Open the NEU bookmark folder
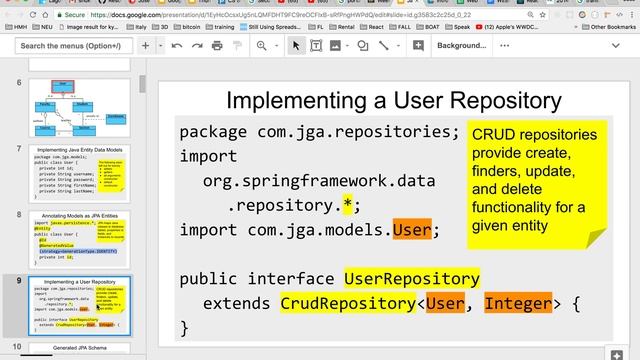 point(42,27)
